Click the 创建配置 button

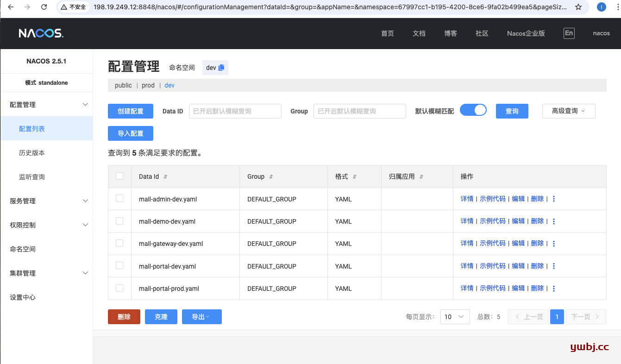click(131, 111)
